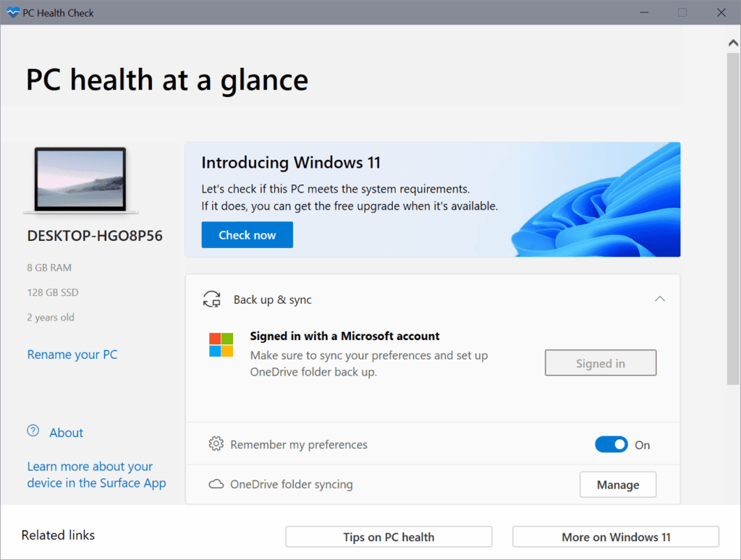741x560 pixels.
Task: Click Tips on PC health
Action: (x=389, y=537)
